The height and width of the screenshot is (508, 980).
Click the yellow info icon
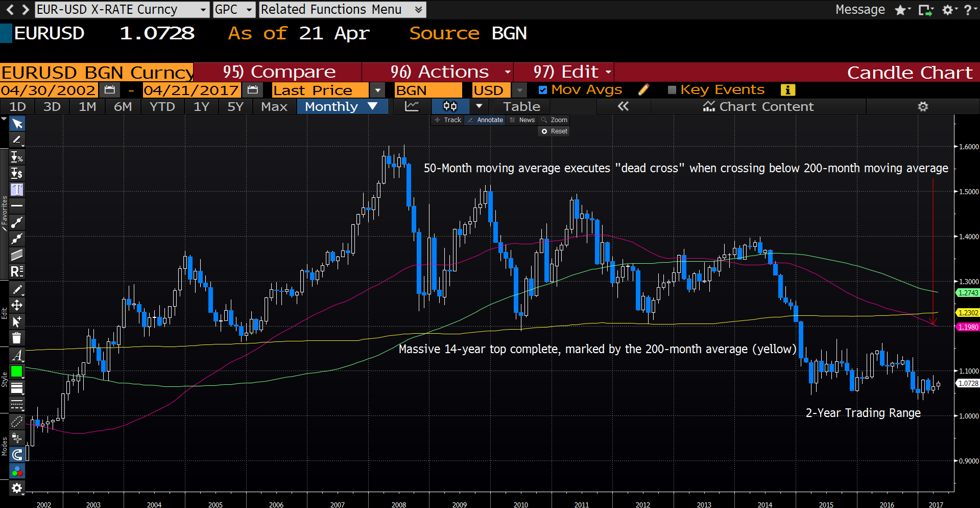pyautogui.click(x=788, y=90)
